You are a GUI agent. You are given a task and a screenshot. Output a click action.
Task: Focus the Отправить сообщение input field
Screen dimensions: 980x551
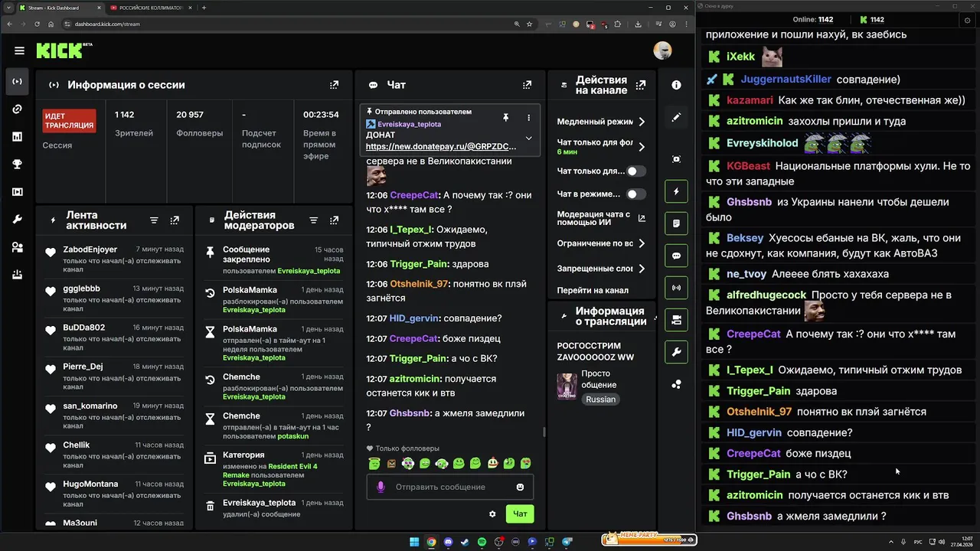[x=449, y=487]
